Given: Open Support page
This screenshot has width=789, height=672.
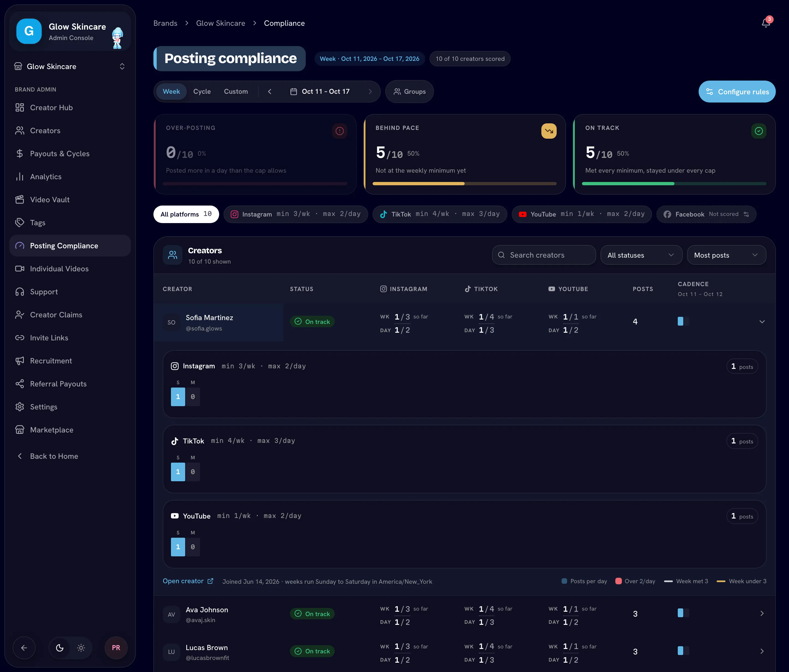Looking at the screenshot, I should coord(70,291).
